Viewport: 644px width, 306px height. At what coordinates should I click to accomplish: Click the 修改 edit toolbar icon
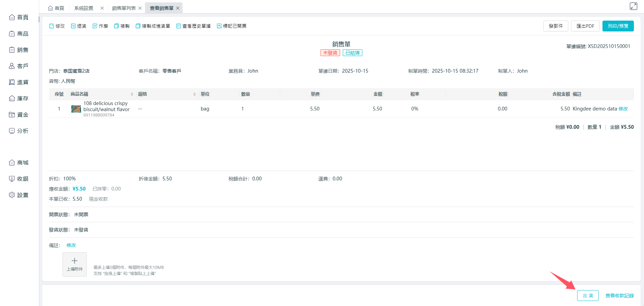pyautogui.click(x=52, y=26)
